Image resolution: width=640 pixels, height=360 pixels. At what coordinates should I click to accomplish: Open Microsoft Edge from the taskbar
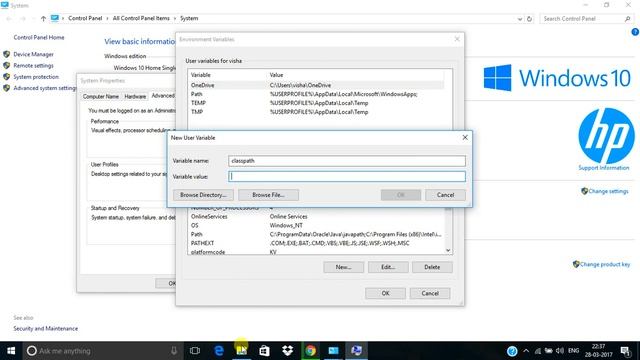click(x=219, y=351)
